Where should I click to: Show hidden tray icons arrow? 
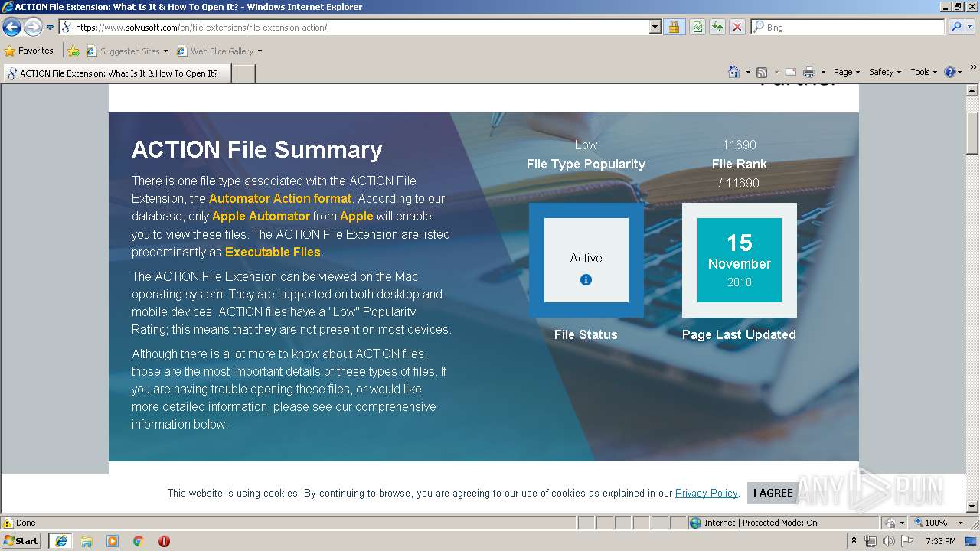[854, 541]
